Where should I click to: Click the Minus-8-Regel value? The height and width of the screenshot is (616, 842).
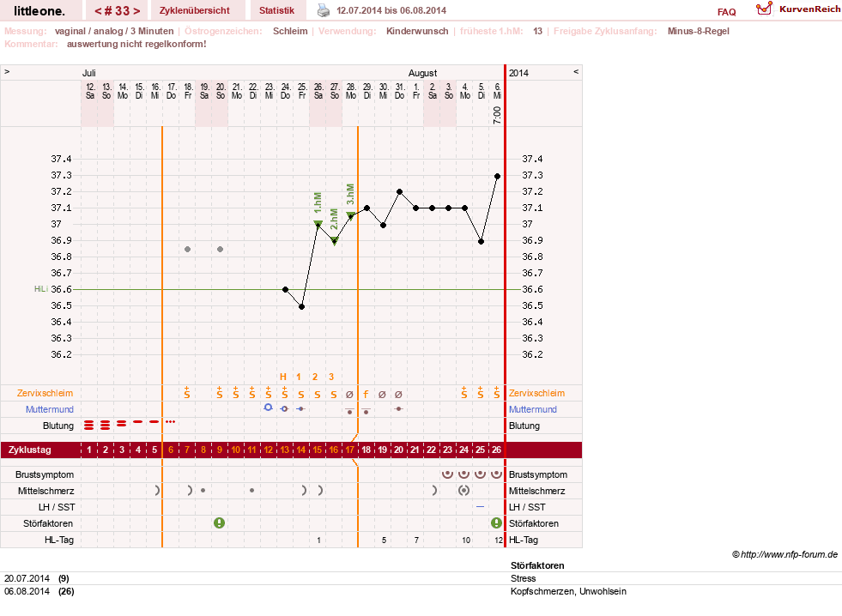698,31
